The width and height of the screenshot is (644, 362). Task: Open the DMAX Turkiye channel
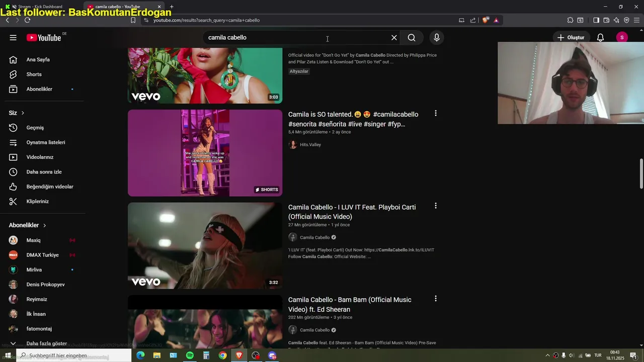(42, 255)
